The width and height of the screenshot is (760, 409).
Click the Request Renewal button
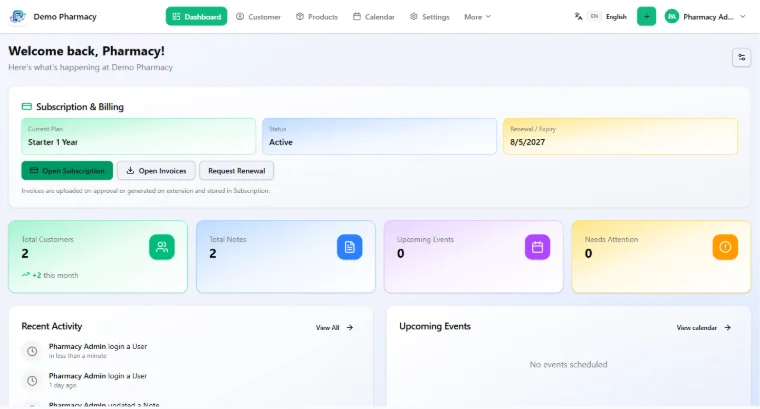coord(237,171)
